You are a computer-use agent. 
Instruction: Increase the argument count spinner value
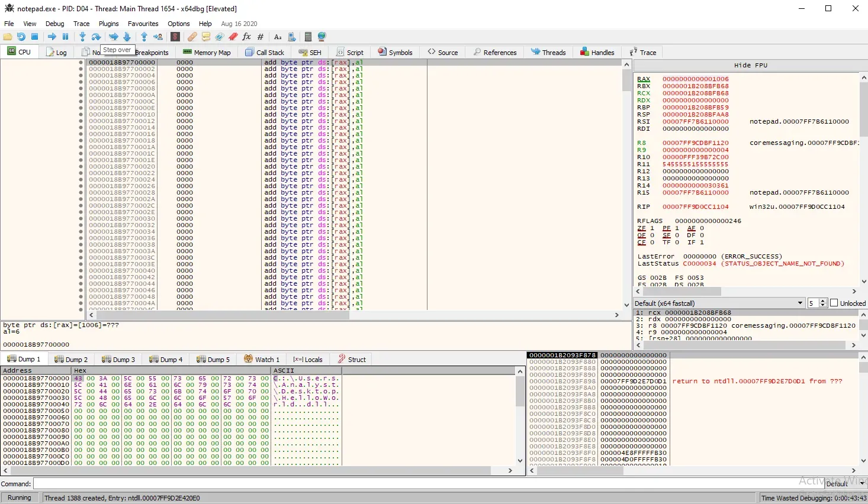click(x=822, y=301)
